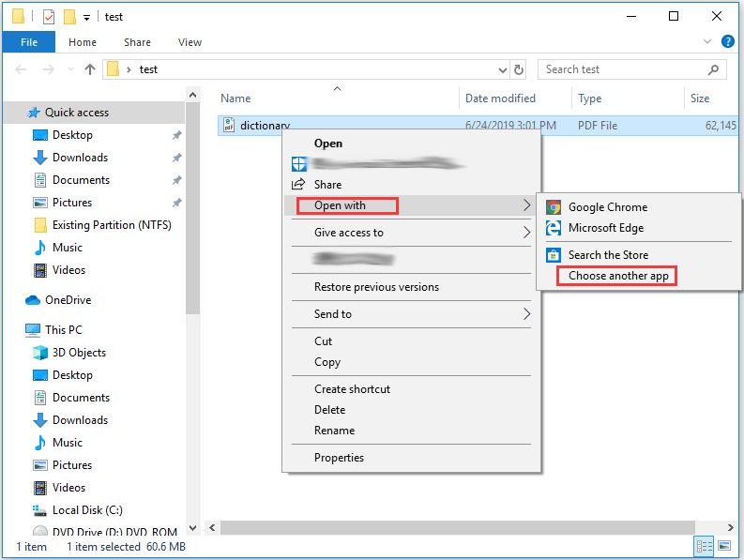Select Choose another app
The height and width of the screenshot is (560, 744).
pyautogui.click(x=616, y=276)
